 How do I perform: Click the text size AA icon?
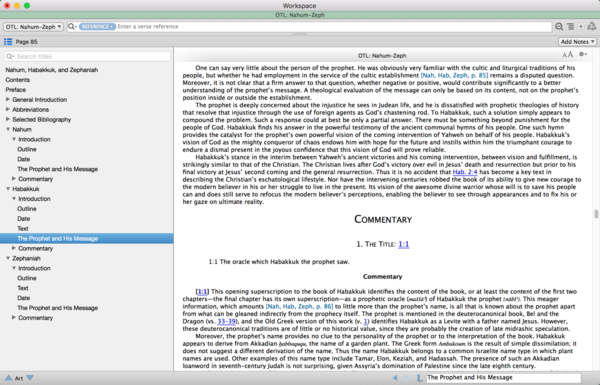567,55
